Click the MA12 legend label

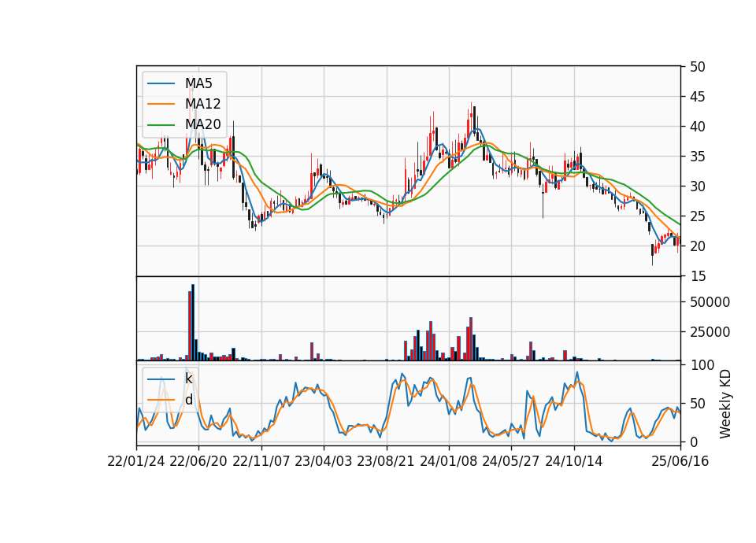coord(202,104)
